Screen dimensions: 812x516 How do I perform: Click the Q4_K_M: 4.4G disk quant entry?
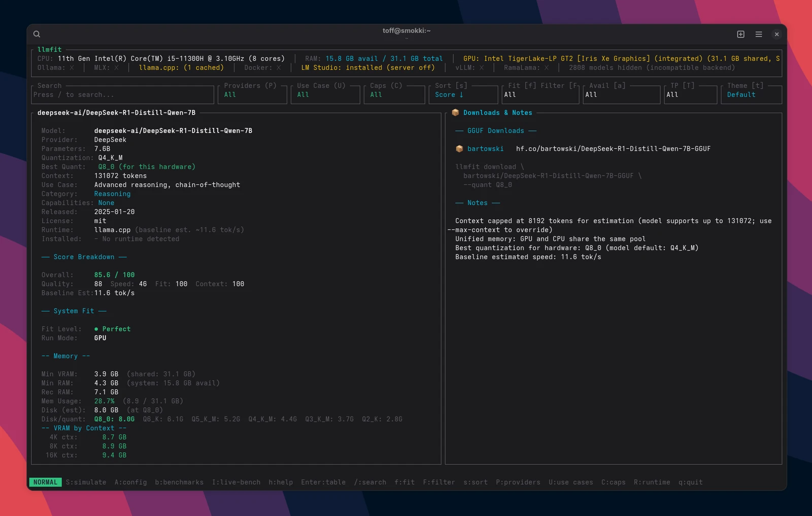[273, 419]
